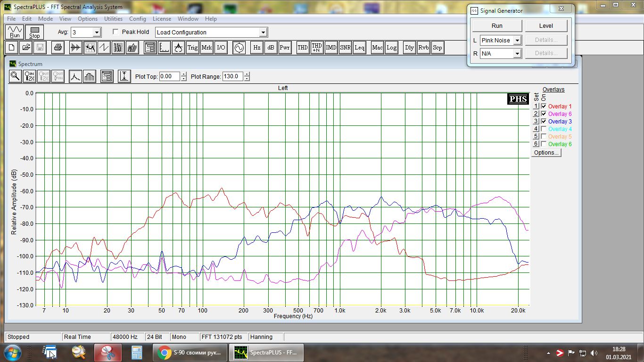Open the Mrk marker options
This screenshot has height=362, width=644.
pyautogui.click(x=206, y=48)
